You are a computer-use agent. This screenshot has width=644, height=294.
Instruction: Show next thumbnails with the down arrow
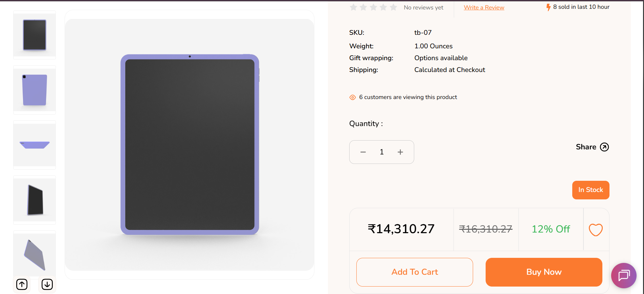(47, 285)
